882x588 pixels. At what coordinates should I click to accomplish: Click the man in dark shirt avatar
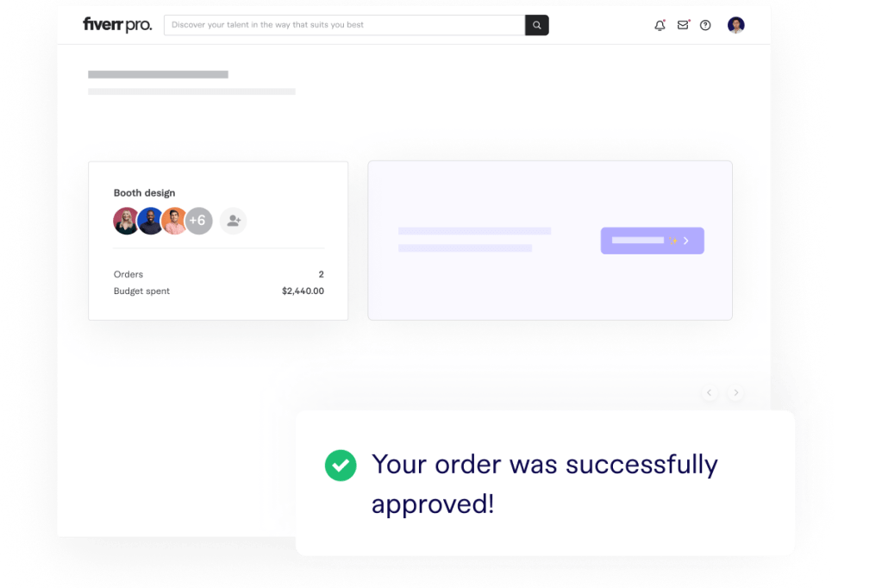[x=150, y=221]
